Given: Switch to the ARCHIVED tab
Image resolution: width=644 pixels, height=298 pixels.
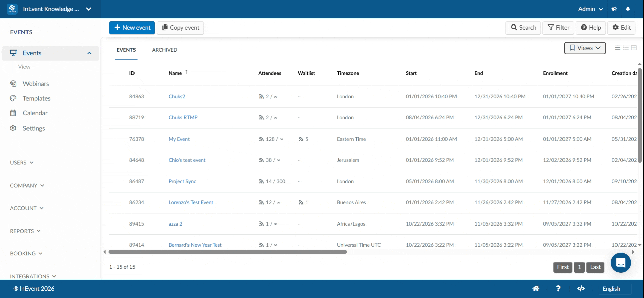Looking at the screenshot, I should [x=165, y=50].
